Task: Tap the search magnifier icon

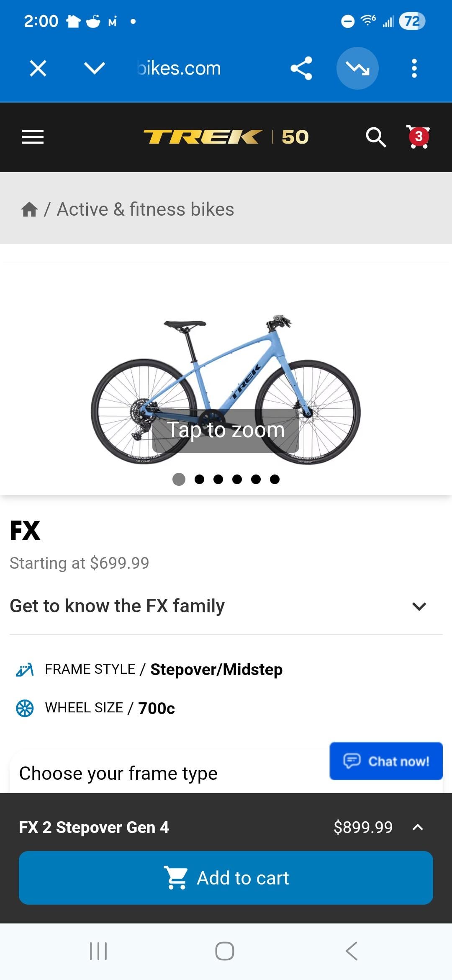Action: 375,137
